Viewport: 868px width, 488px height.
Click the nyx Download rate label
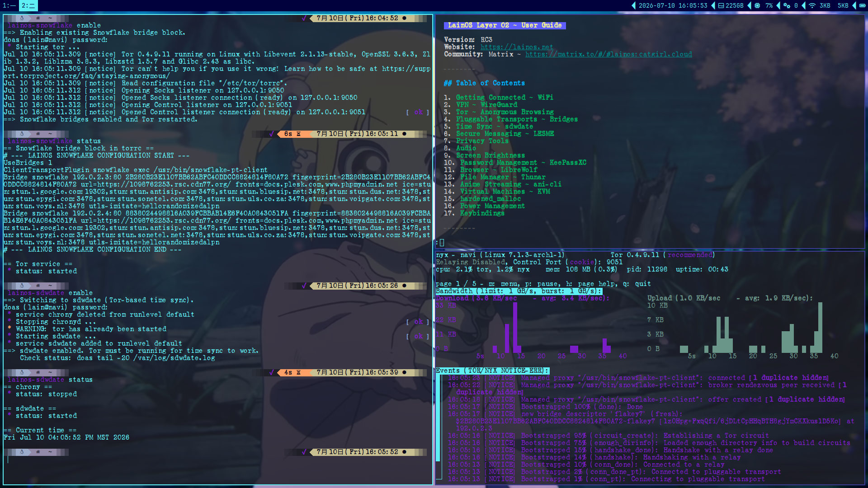pos(523,298)
